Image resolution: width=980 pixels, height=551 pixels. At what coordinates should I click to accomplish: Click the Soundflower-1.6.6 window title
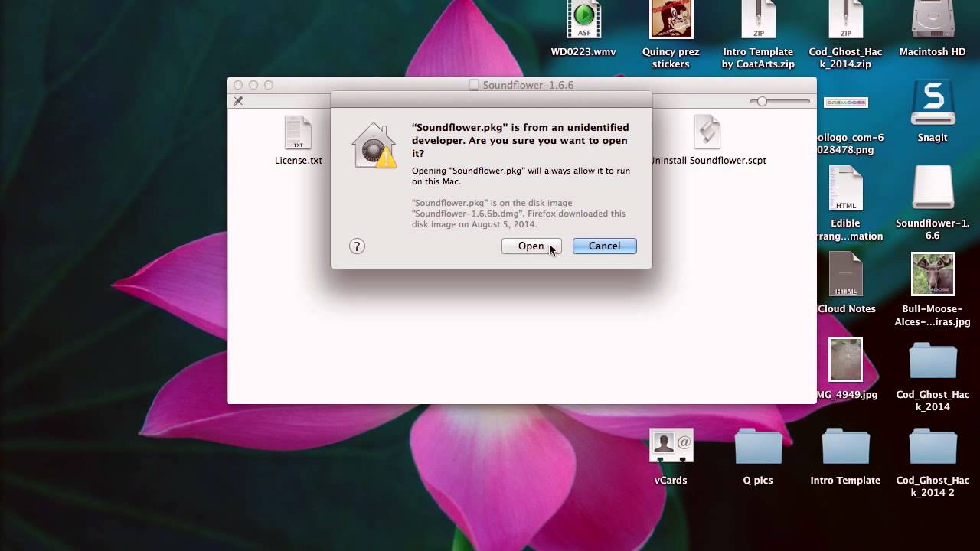coord(528,85)
